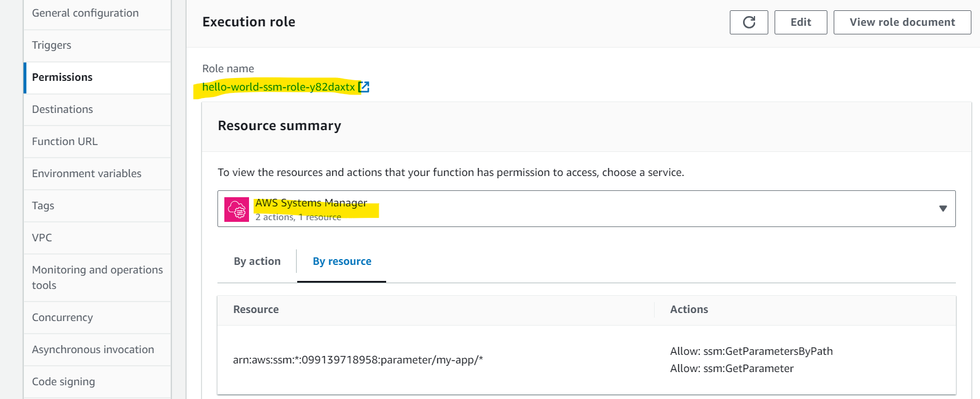The height and width of the screenshot is (399, 980).
Task: Open external link icon beside role name
Action: click(364, 87)
